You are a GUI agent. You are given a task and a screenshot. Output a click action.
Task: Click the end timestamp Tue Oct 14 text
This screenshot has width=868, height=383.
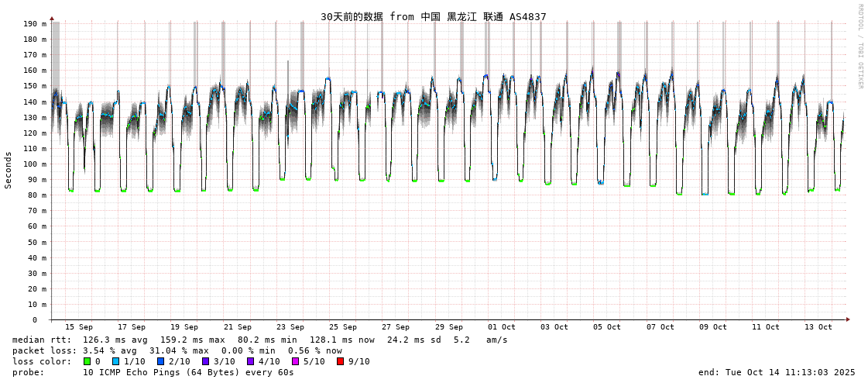click(x=777, y=372)
